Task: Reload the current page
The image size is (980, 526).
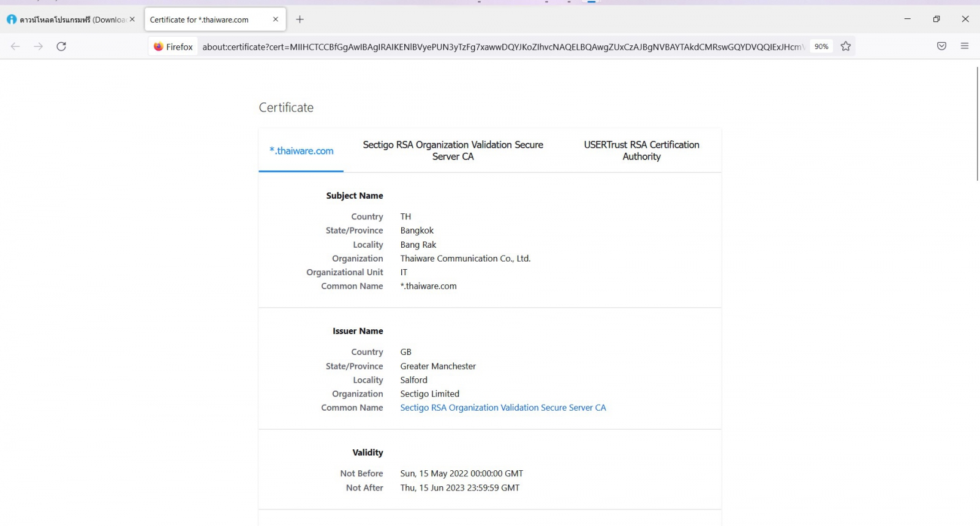Action: click(x=61, y=47)
